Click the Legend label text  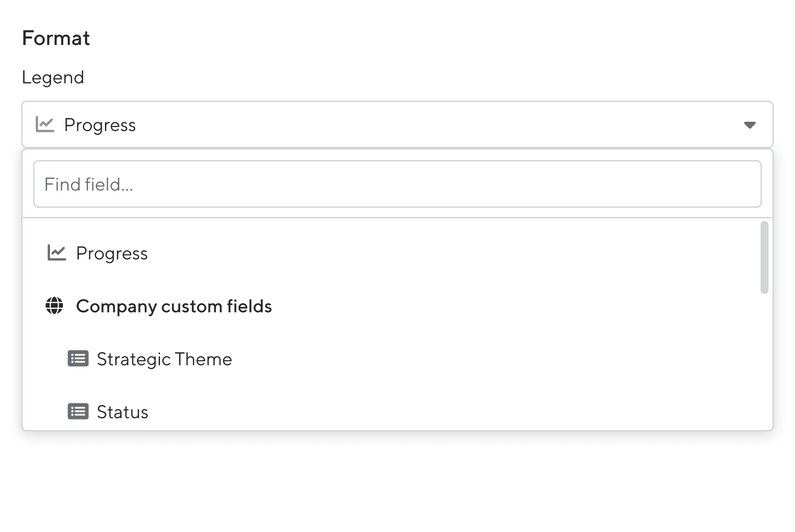(x=53, y=77)
